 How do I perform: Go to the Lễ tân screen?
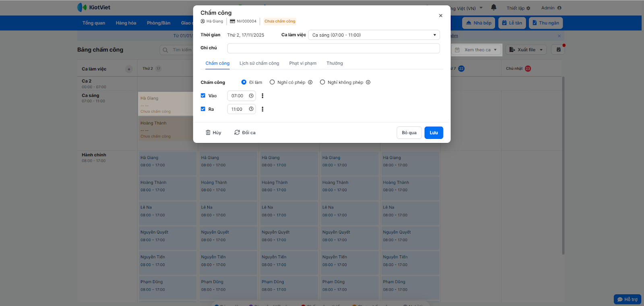coord(512,23)
